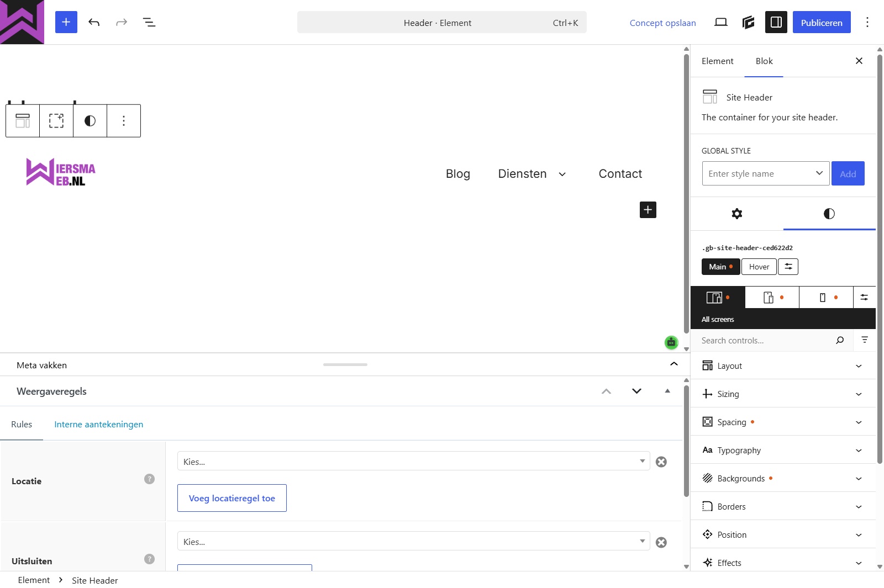Undo the last change
The image size is (884, 588).
point(94,22)
